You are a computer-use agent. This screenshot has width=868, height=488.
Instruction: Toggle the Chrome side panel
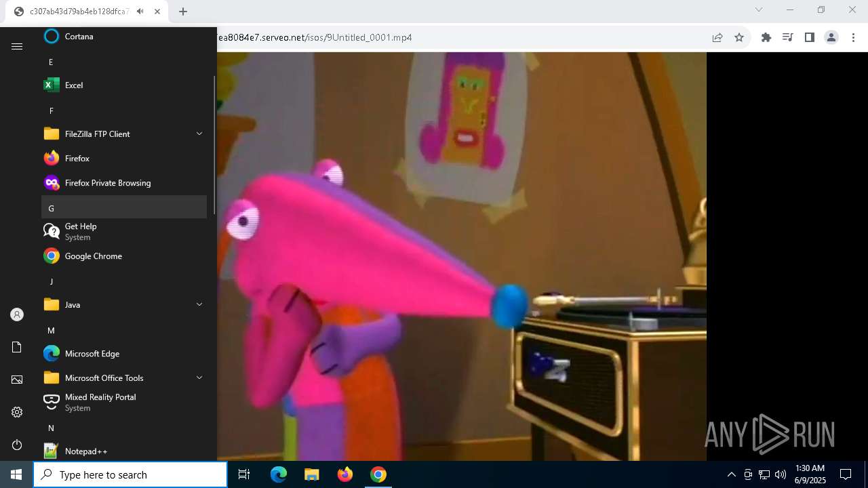tap(810, 37)
